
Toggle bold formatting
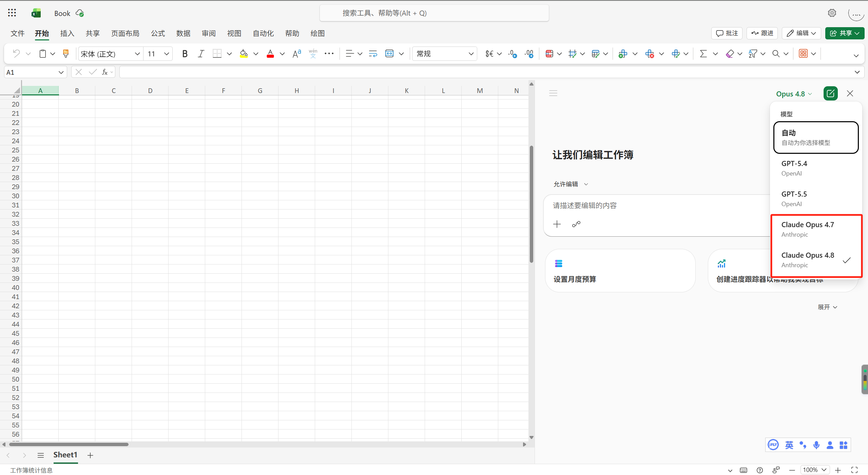(185, 54)
